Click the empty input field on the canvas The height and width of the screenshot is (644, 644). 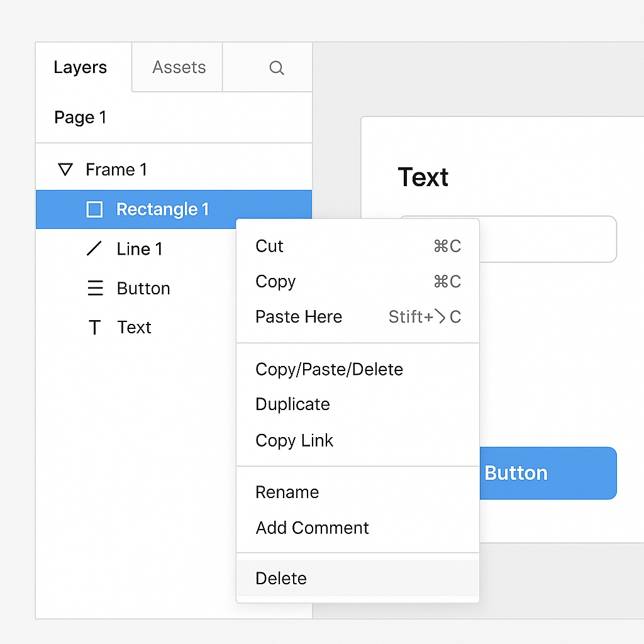pyautogui.click(x=553, y=239)
